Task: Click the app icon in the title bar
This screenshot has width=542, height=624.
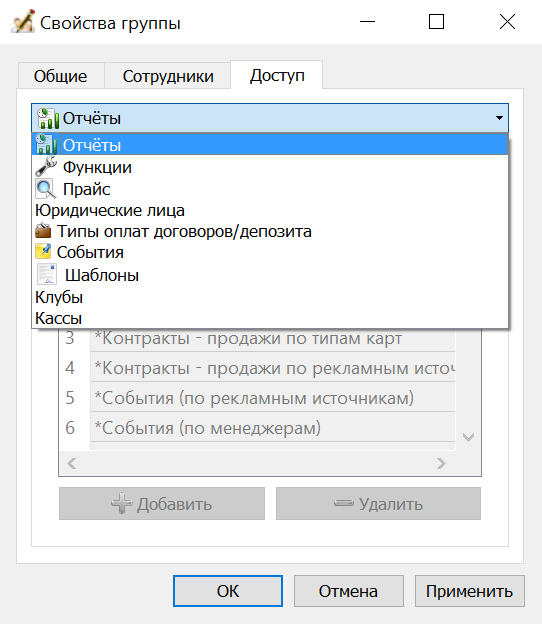Action: 23,21
